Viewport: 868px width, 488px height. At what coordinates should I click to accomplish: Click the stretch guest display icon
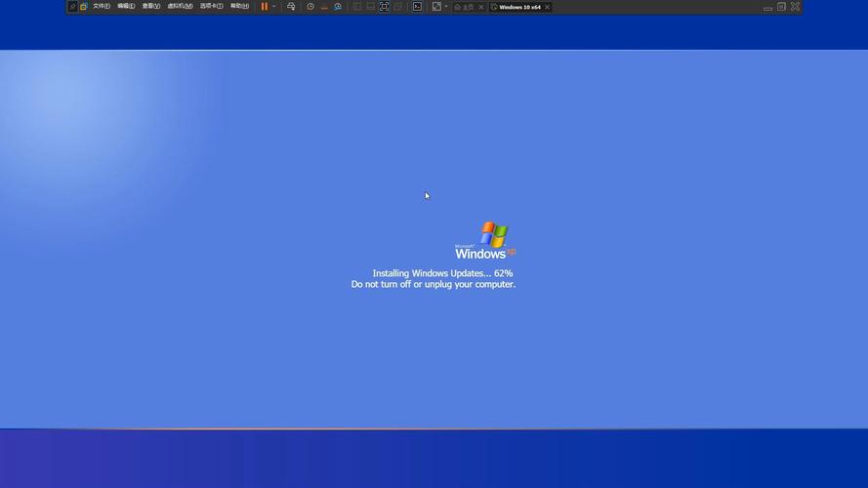(436, 7)
